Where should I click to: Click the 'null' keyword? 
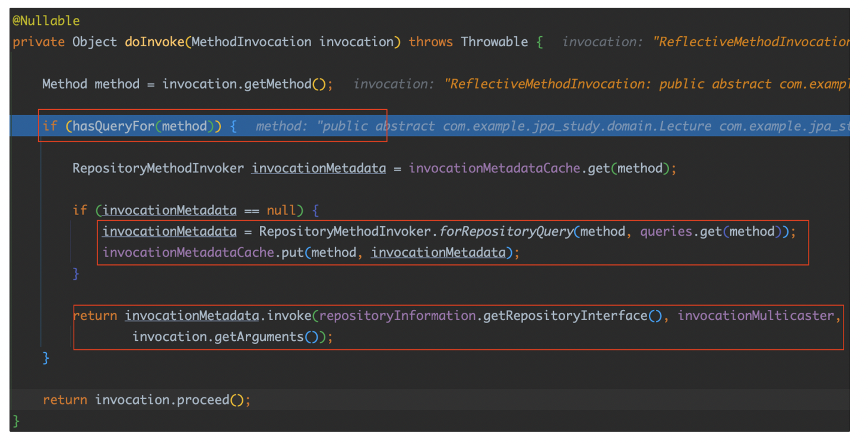click(281, 211)
